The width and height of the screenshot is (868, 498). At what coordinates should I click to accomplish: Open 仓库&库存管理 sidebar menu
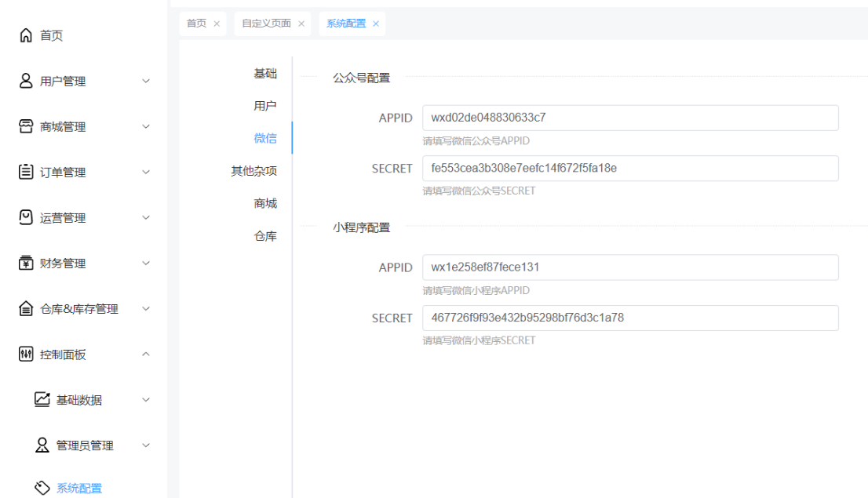[79, 309]
